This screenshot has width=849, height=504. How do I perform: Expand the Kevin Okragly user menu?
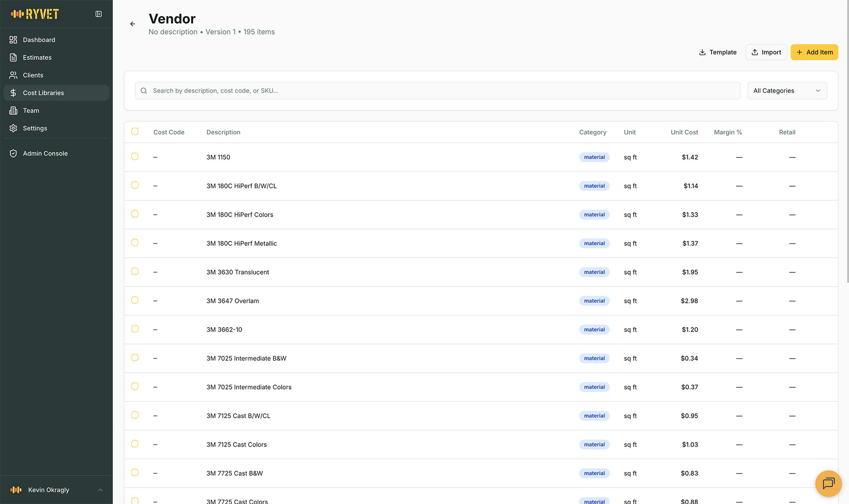pyautogui.click(x=49, y=490)
